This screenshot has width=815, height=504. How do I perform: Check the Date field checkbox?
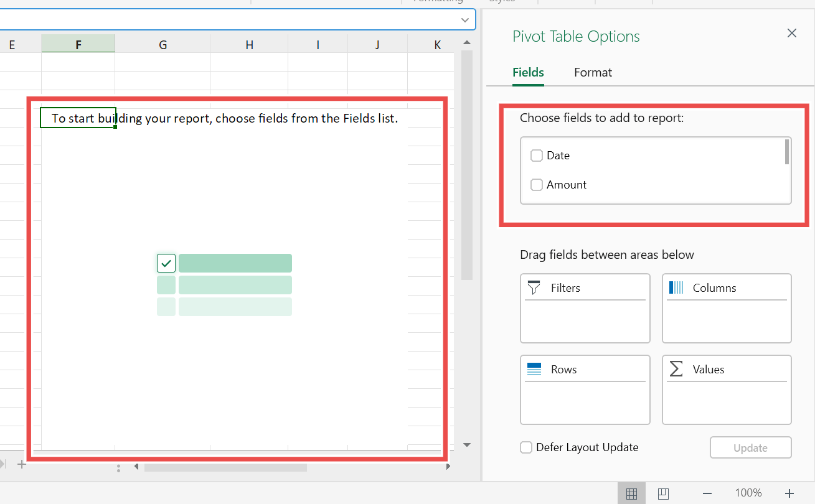pos(537,156)
